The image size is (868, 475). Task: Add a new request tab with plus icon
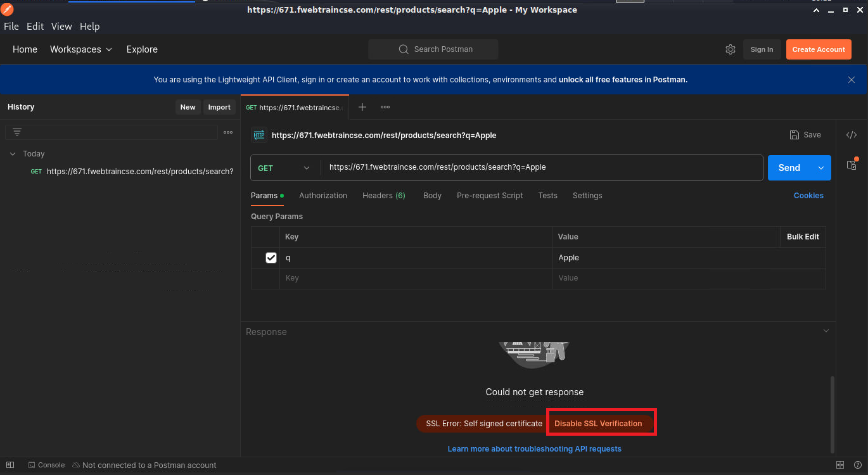coord(362,107)
